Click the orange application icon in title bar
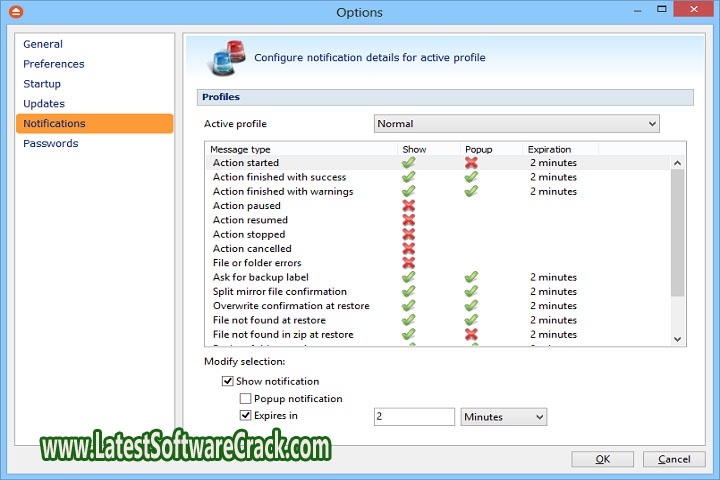The image size is (720, 480). [x=16, y=11]
